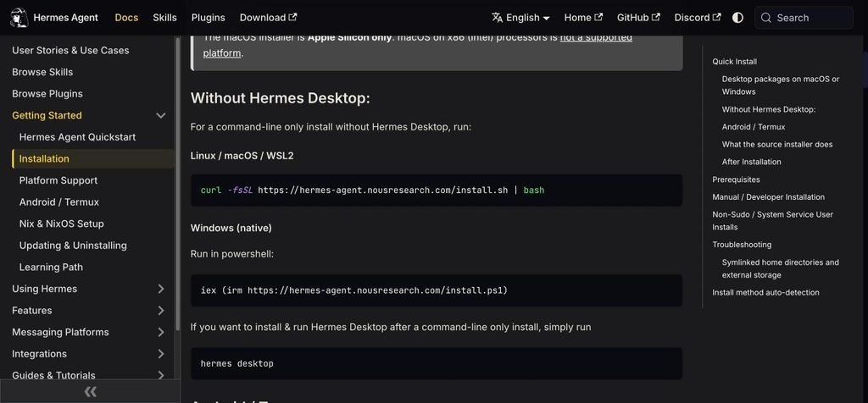
Task: Jump to Troubleshooting in contents
Action: [x=742, y=245]
